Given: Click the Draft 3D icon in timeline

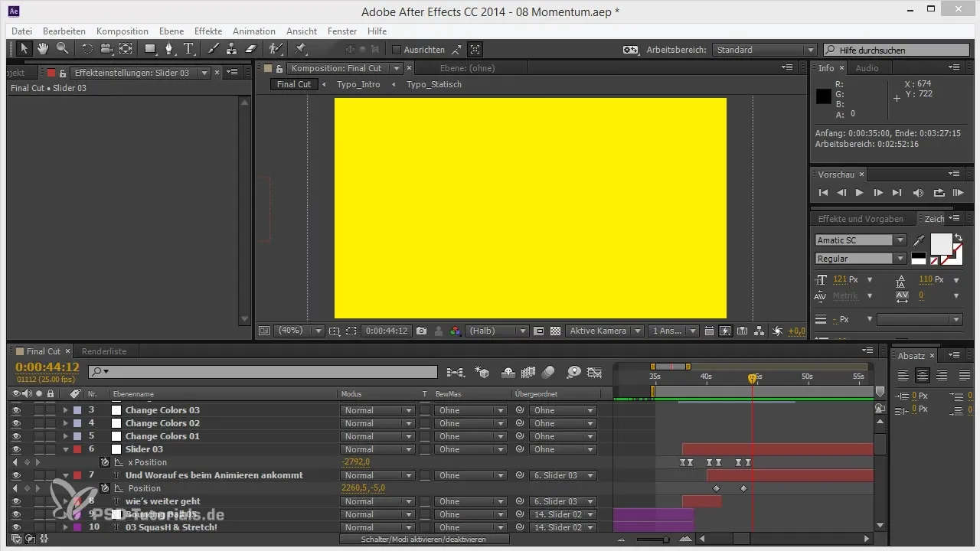Looking at the screenshot, I should (482, 373).
